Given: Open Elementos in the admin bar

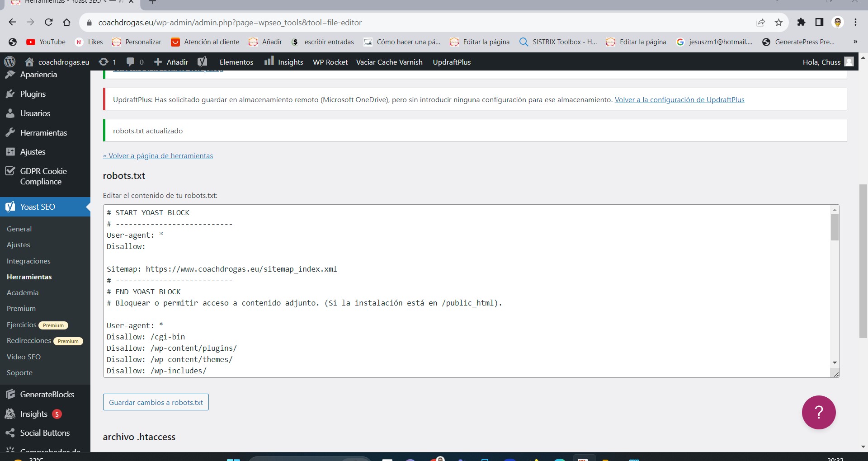Looking at the screenshot, I should [236, 62].
